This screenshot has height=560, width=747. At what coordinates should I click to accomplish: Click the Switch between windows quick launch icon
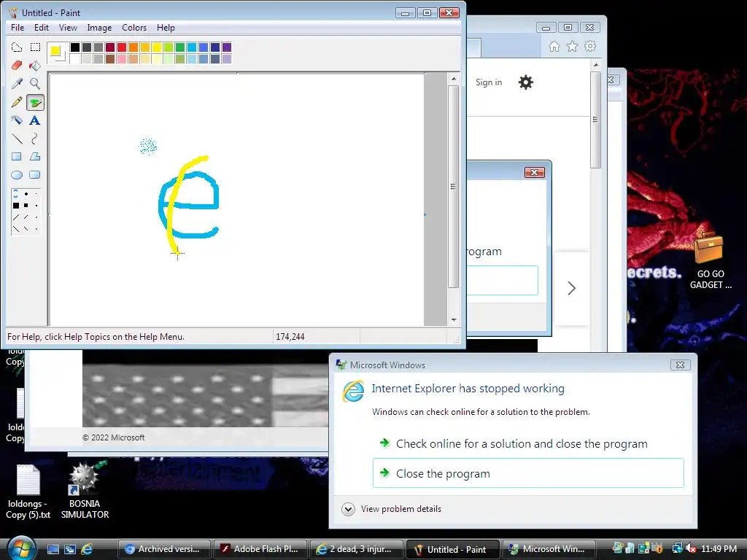[x=70, y=549]
